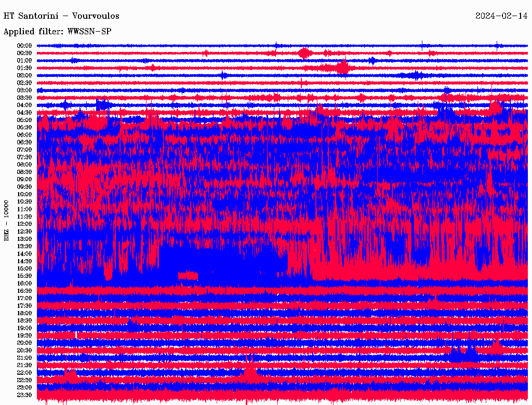Viewport: 532px width, 405px height.
Task: Select the 14:00 time label
Action: pyautogui.click(x=24, y=254)
